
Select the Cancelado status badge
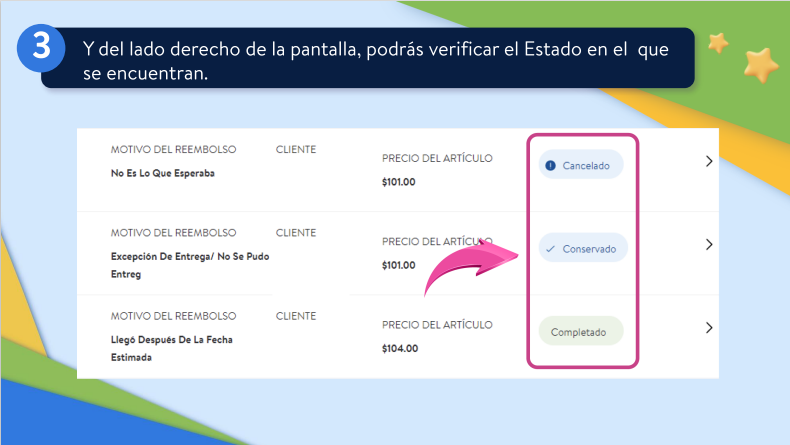(x=581, y=165)
